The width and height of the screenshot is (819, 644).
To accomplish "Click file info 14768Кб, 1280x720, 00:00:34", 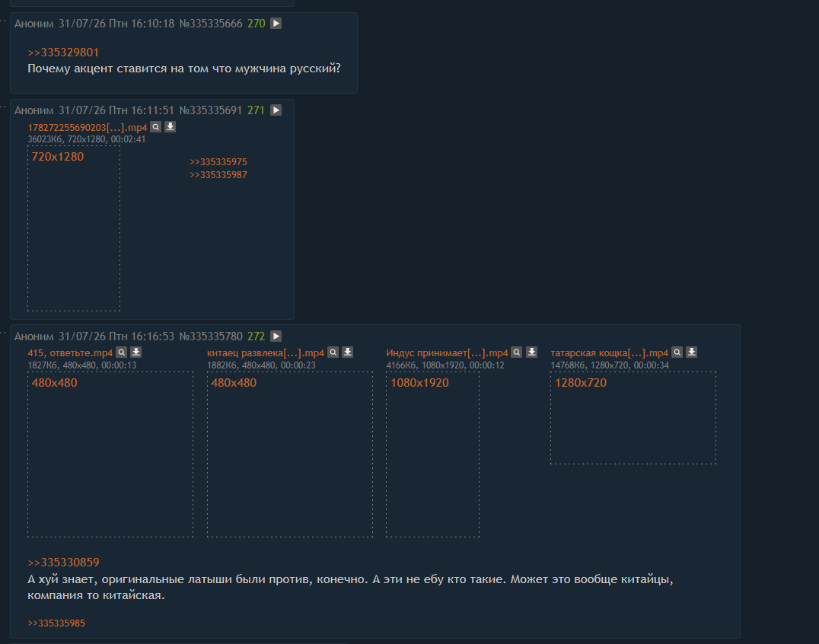I will click(x=610, y=365).
